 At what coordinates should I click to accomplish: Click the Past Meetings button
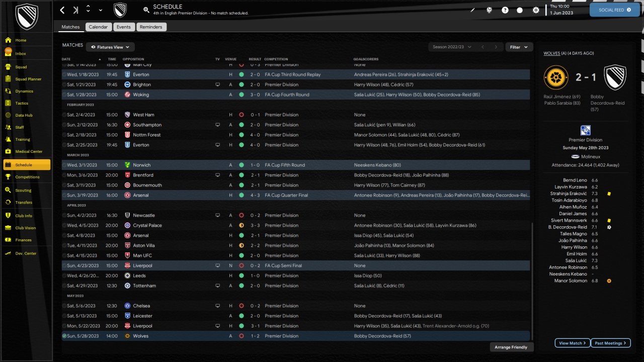pos(611,343)
